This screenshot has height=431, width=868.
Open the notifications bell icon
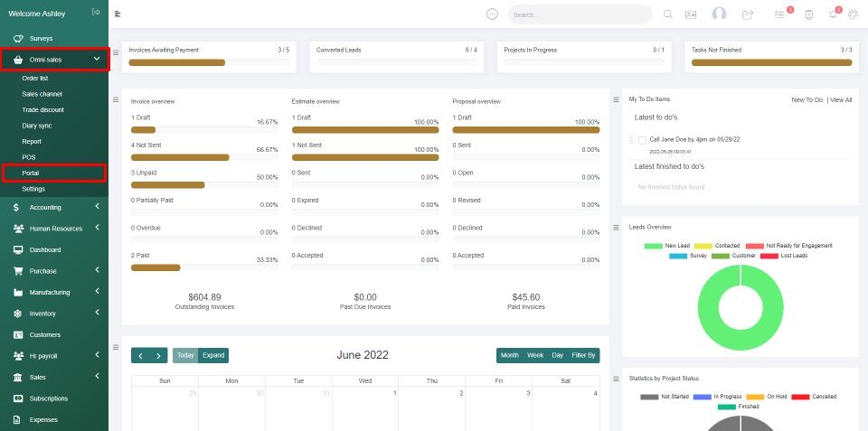click(x=833, y=14)
